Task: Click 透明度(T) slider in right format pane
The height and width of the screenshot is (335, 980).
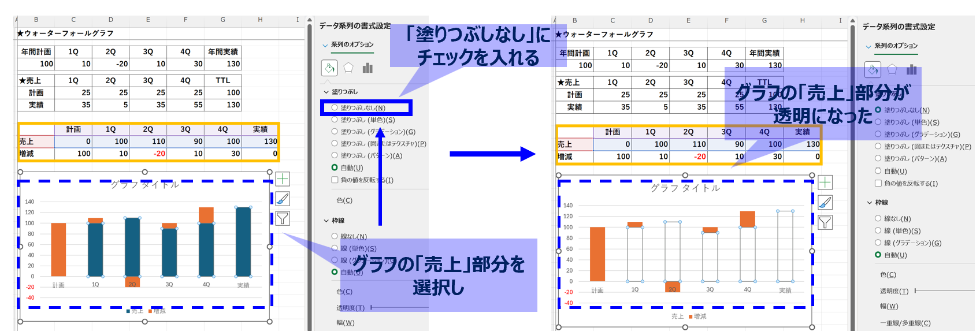Action: [945, 291]
